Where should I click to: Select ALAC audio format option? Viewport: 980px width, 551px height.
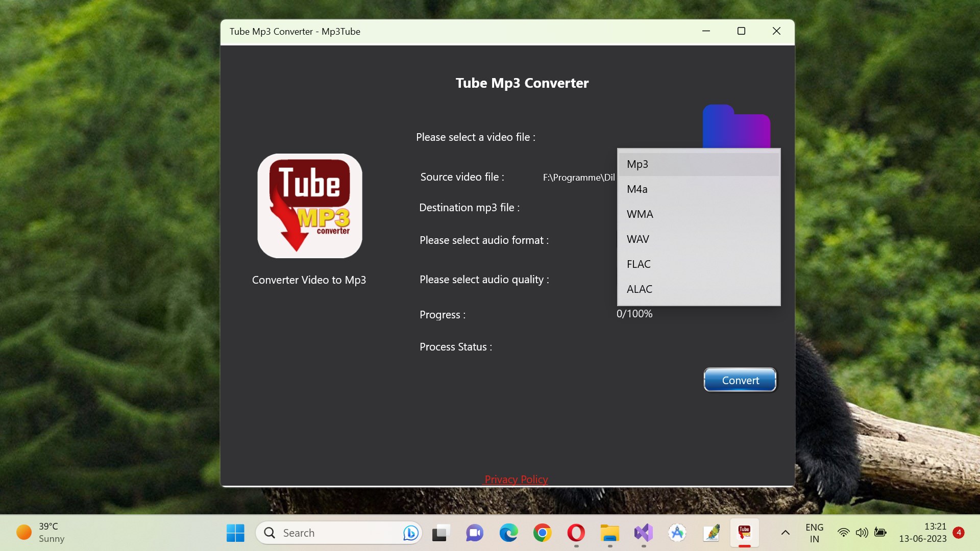coord(640,289)
